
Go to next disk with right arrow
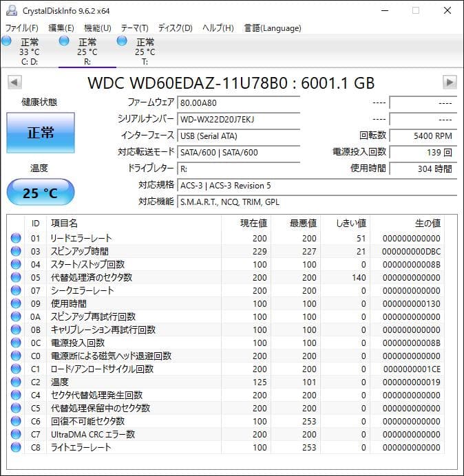[450, 83]
